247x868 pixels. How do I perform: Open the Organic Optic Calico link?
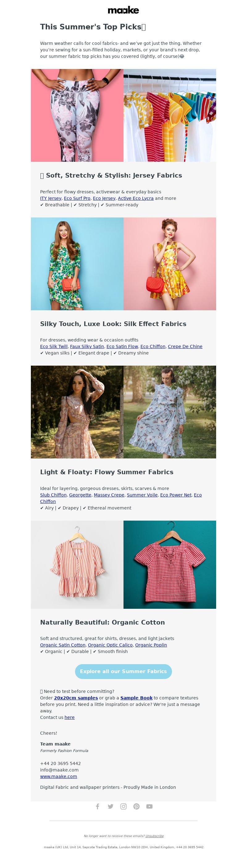[110, 645]
